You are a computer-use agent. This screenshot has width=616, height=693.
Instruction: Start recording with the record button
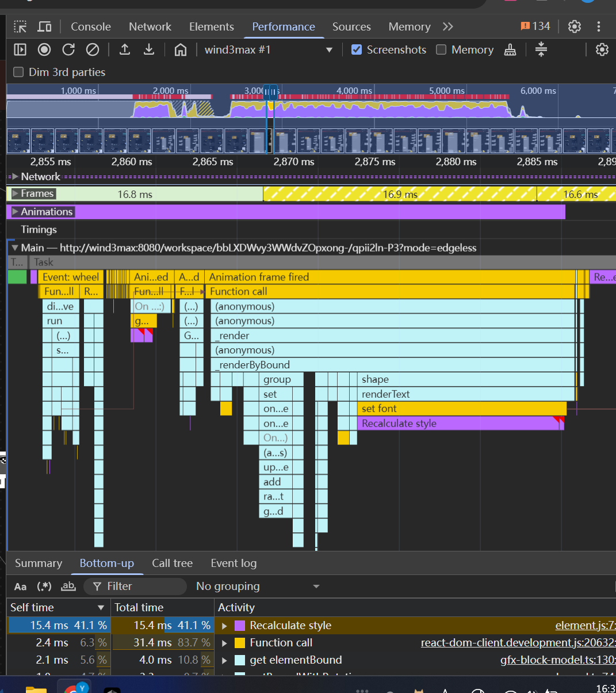point(44,49)
